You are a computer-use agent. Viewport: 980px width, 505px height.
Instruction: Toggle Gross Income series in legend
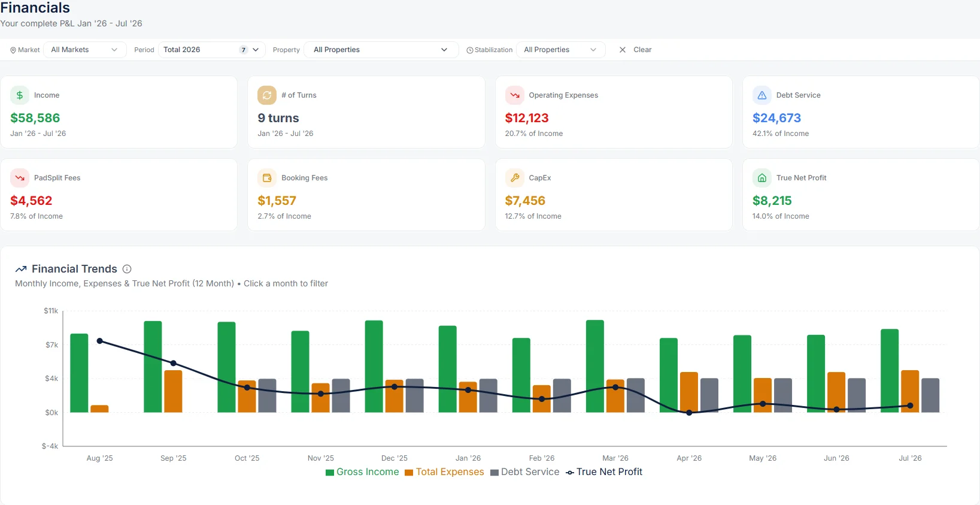click(362, 472)
